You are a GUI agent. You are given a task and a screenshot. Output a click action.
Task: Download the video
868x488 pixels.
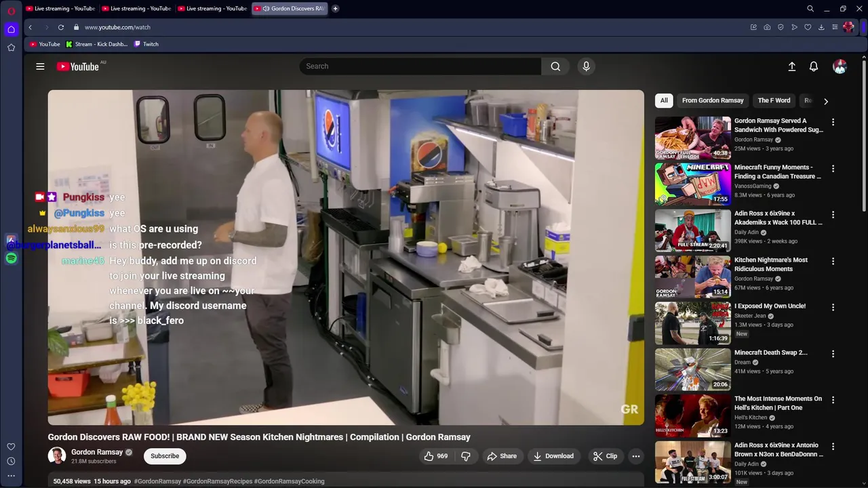[x=553, y=456]
